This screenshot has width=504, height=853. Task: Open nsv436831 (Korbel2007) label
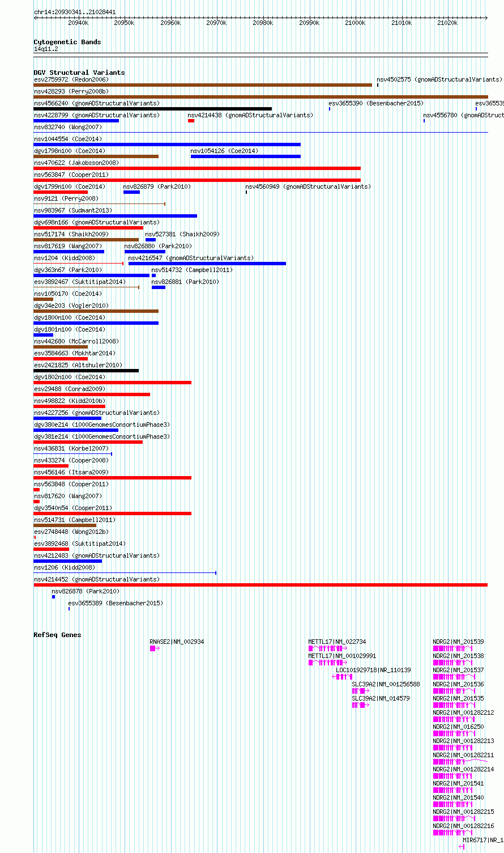coord(71,448)
